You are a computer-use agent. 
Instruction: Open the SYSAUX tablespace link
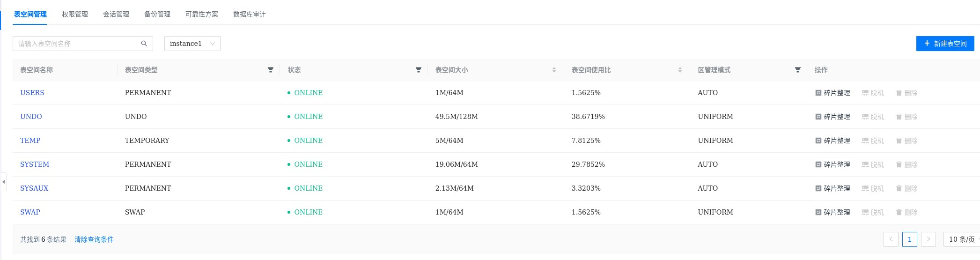[34, 188]
